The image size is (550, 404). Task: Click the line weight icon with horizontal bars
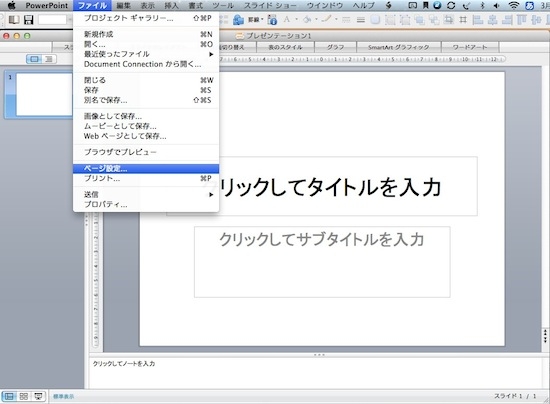click(361, 20)
